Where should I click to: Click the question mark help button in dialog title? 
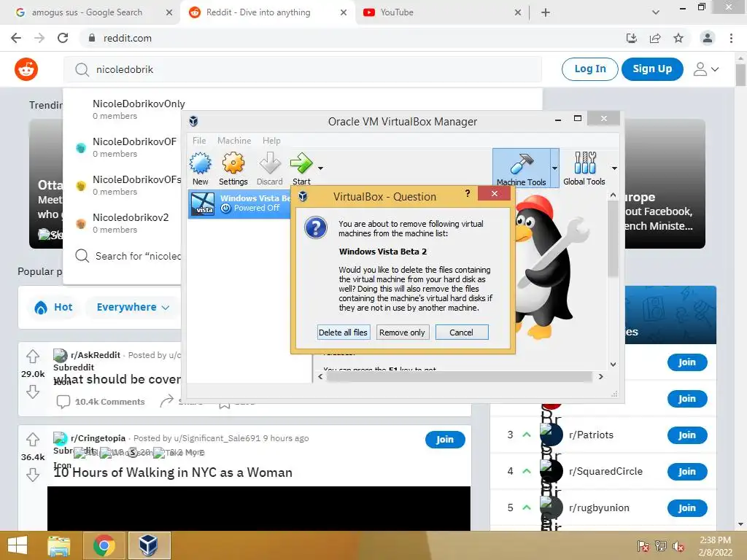pos(468,193)
